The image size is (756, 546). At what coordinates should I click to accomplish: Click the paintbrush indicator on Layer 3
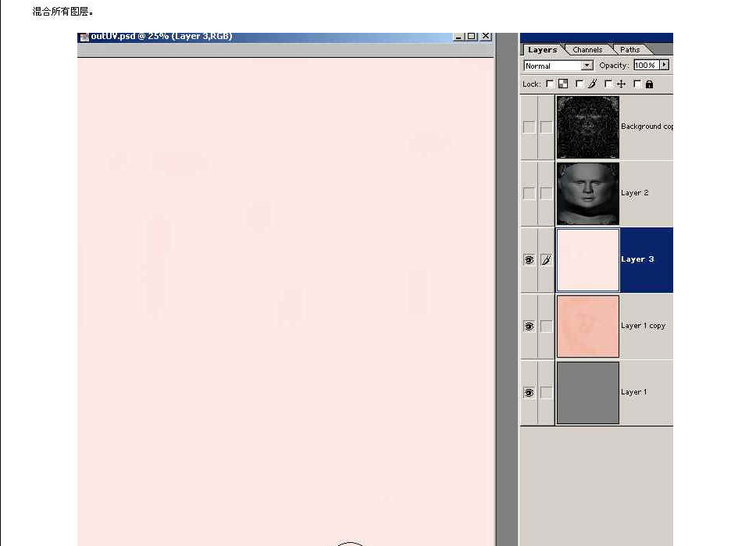click(546, 260)
